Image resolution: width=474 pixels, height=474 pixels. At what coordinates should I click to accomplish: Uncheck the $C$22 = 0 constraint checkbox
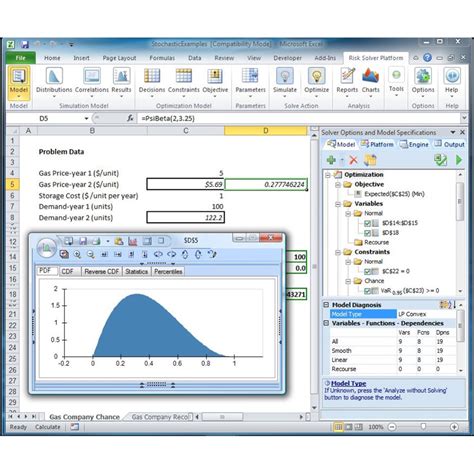pyautogui.click(x=367, y=271)
